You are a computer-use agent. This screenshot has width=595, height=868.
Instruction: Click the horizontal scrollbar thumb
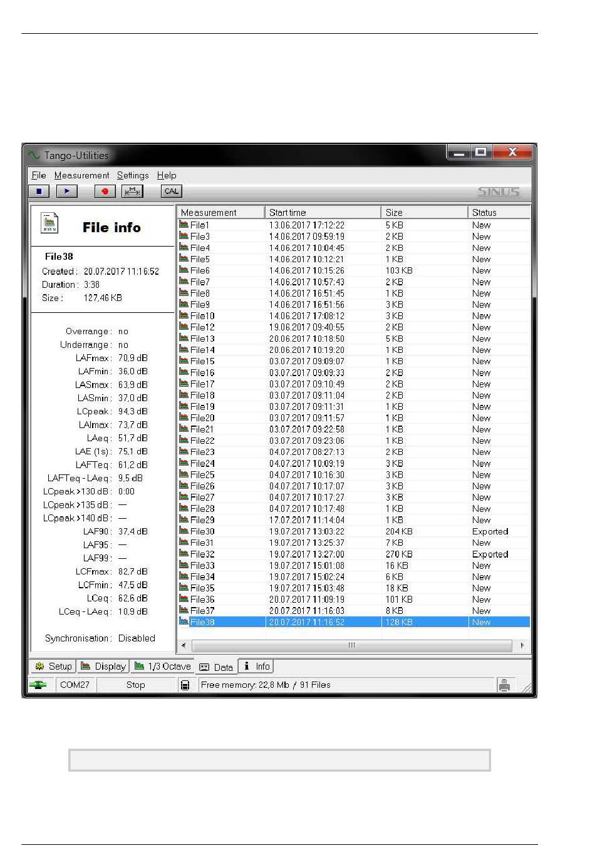coord(352,645)
